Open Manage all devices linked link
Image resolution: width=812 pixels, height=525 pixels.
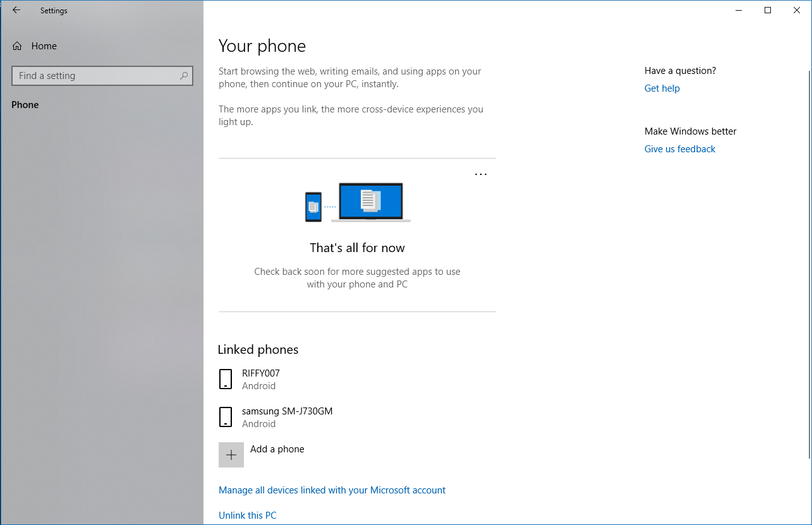pos(332,490)
